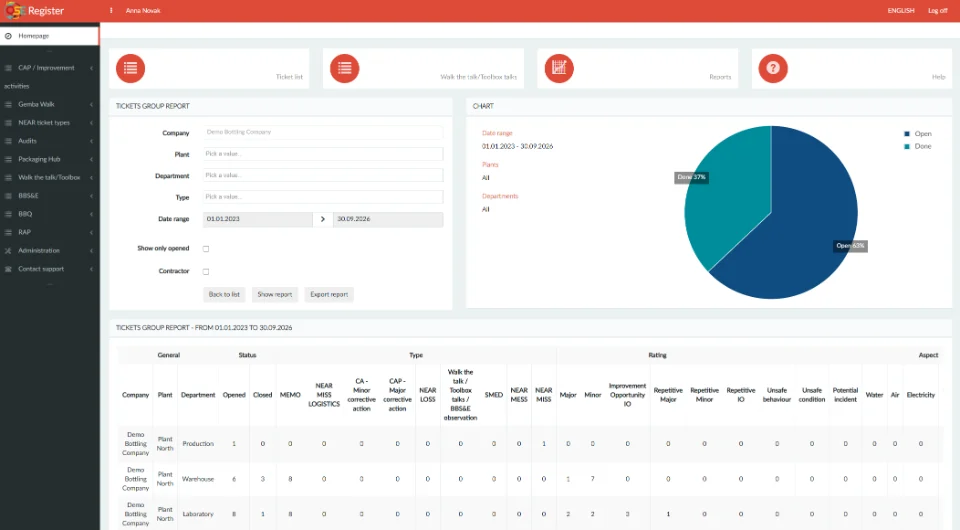960x530 pixels.
Task: Click the Opened column header
Action: pyautogui.click(x=234, y=395)
